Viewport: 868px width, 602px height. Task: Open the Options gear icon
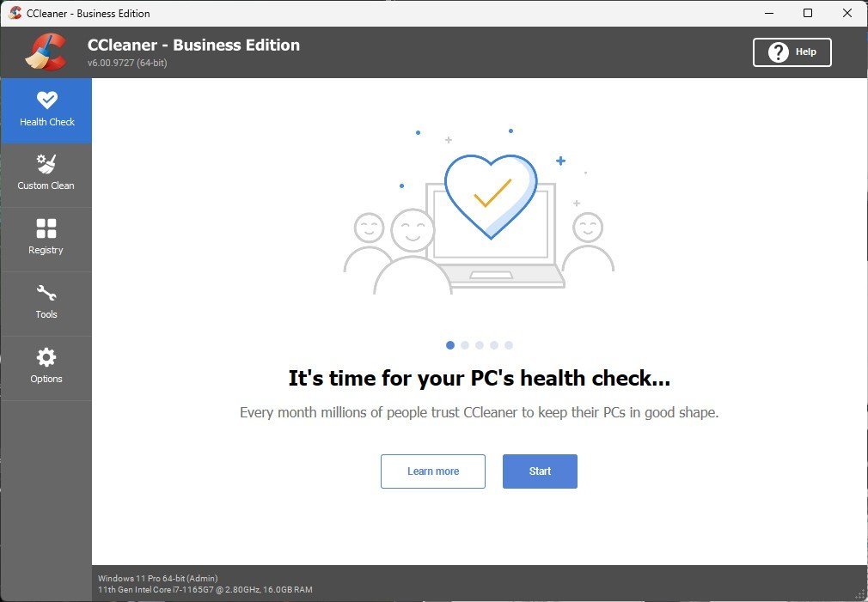coord(46,357)
